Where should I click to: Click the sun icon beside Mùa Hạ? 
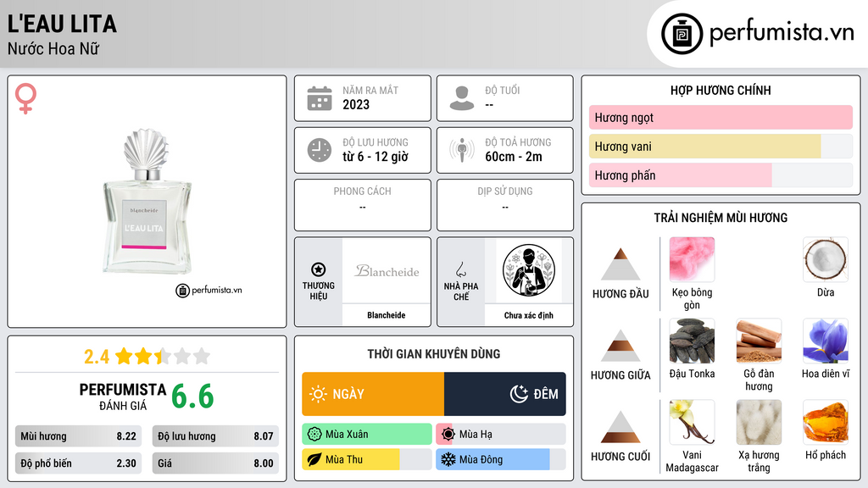448,435
